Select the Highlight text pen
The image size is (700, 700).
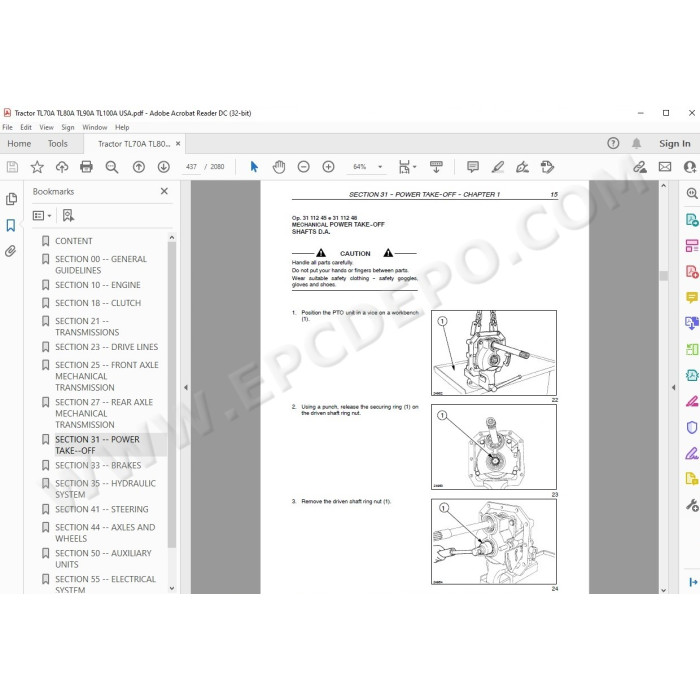[x=498, y=167]
